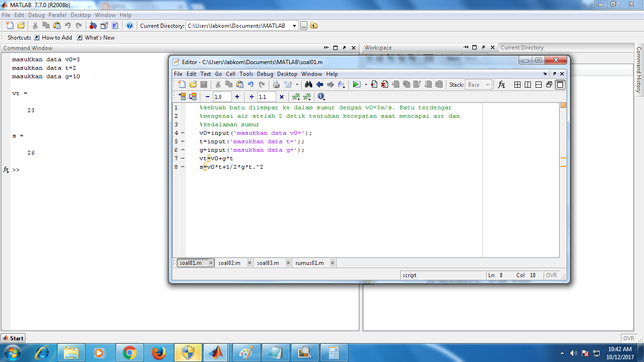Open the Simulink icon in MATLAB toolbar
The width and height of the screenshot is (644, 362).
93,25
